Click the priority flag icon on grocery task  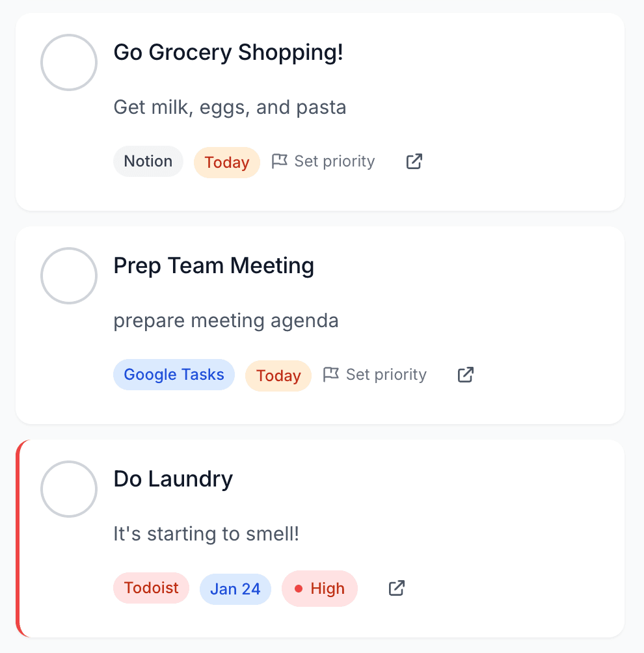(280, 160)
